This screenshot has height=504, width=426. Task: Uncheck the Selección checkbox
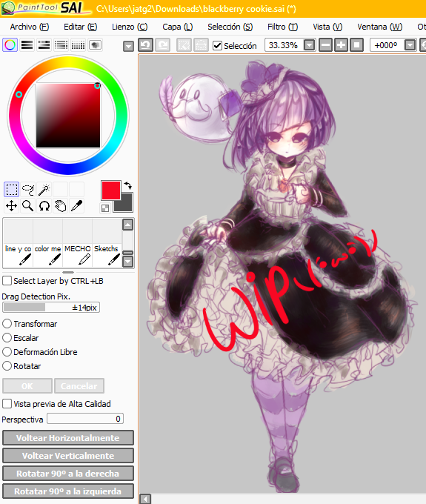(218, 46)
